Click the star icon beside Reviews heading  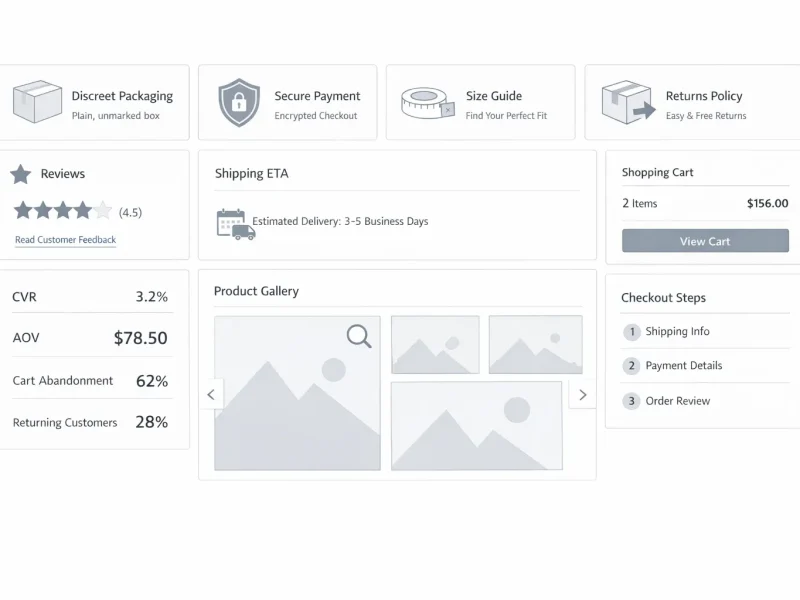click(21, 174)
